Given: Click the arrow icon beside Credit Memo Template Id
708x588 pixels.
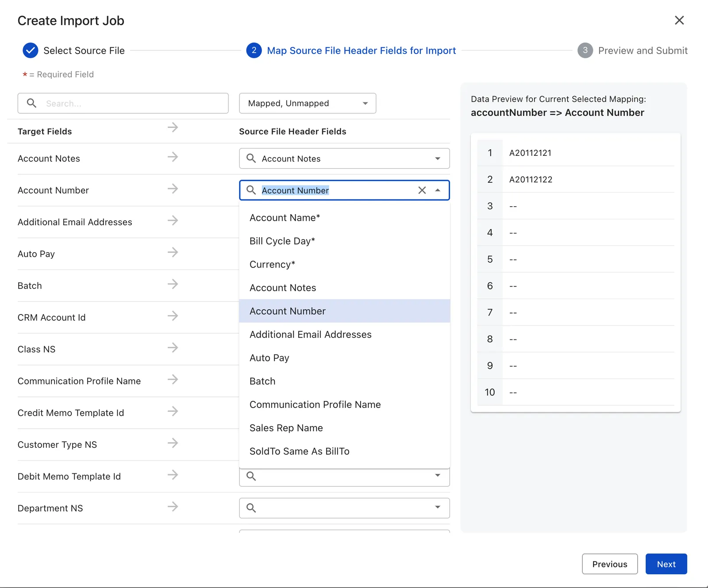Looking at the screenshot, I should pyautogui.click(x=173, y=411).
